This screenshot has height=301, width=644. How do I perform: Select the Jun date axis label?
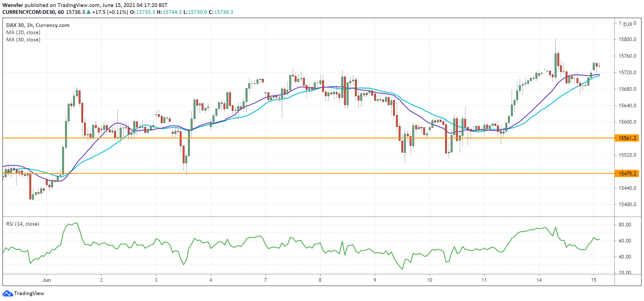click(46, 280)
